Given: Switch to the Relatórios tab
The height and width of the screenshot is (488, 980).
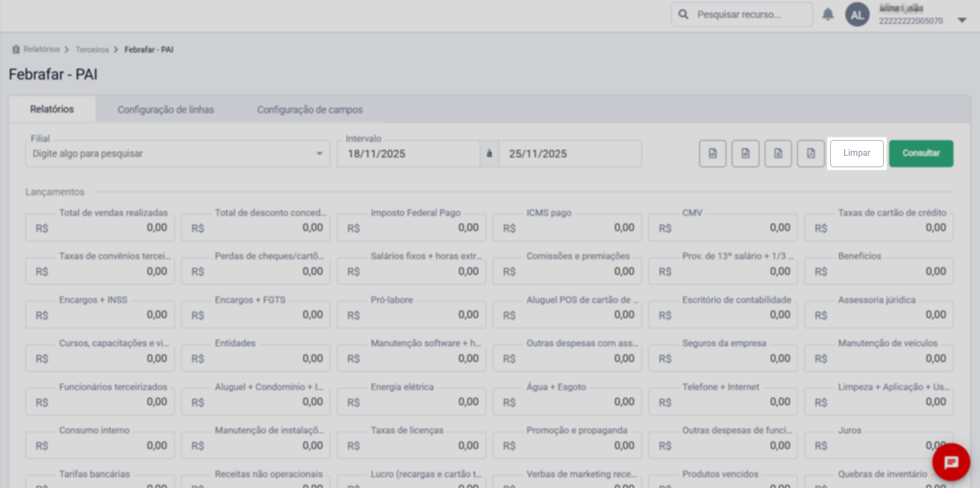Looking at the screenshot, I should [x=52, y=109].
